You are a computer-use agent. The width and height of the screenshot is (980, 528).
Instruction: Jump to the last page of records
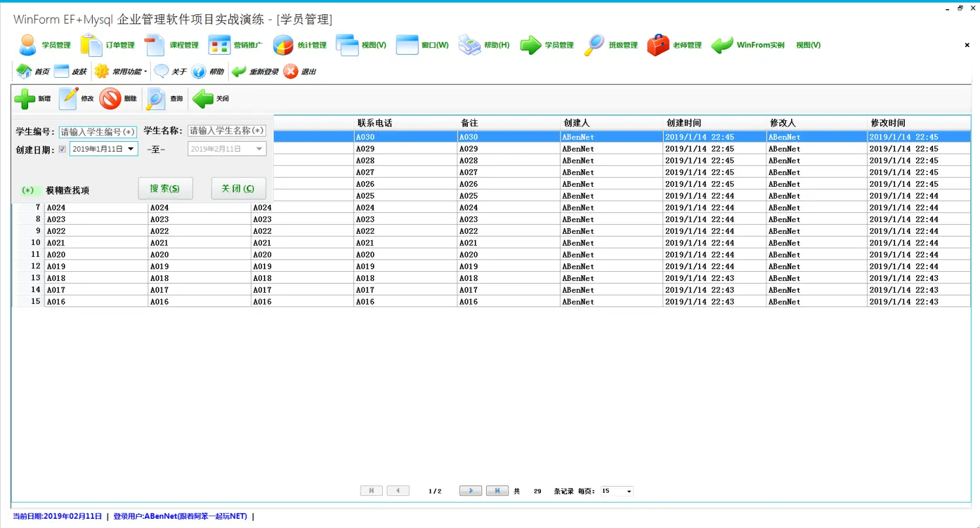tap(497, 491)
